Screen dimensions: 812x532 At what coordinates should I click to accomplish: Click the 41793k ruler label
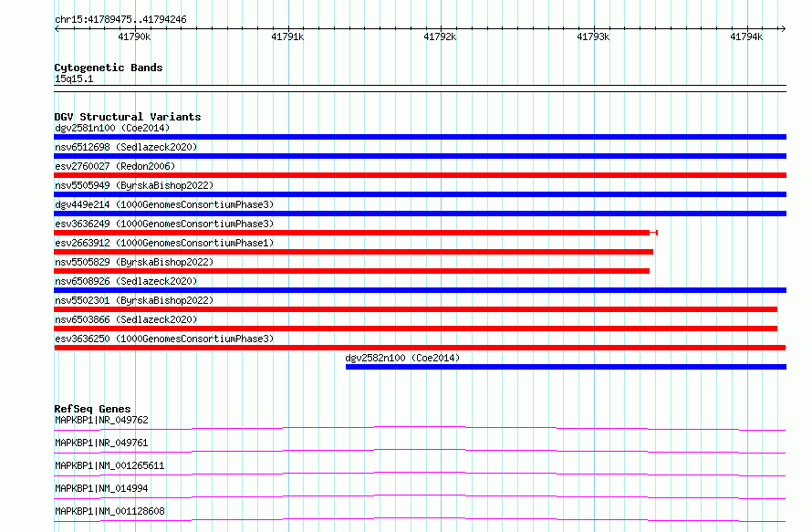pos(593,37)
